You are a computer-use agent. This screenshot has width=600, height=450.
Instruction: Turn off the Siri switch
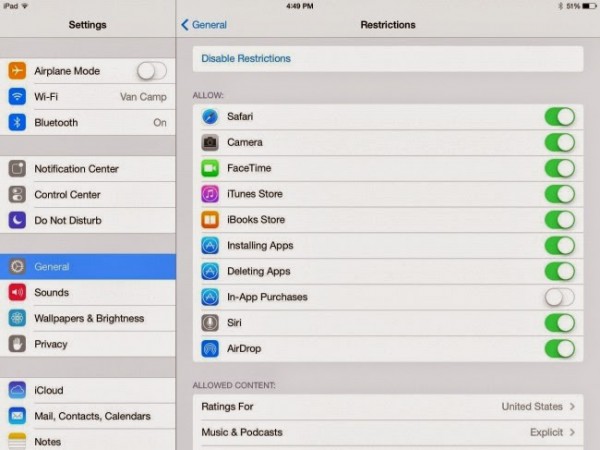tap(560, 323)
